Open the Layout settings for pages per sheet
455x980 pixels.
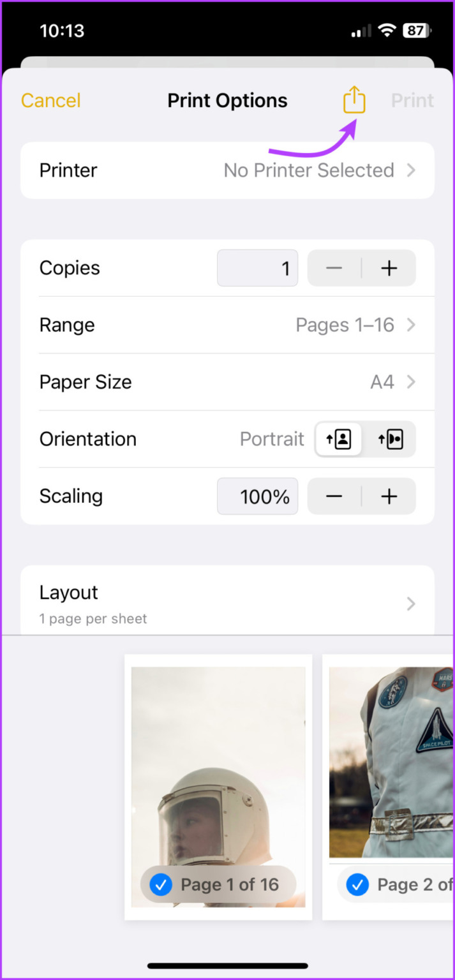(227, 603)
